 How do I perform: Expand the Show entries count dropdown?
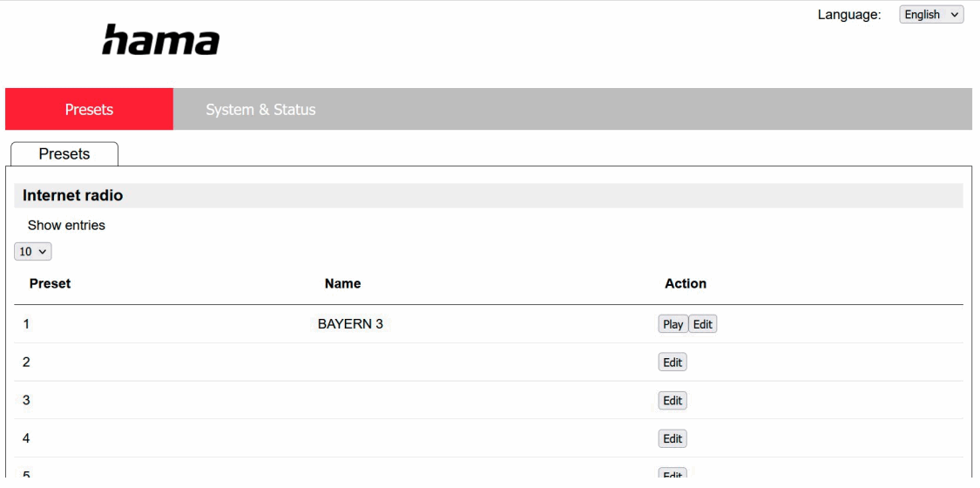33,251
